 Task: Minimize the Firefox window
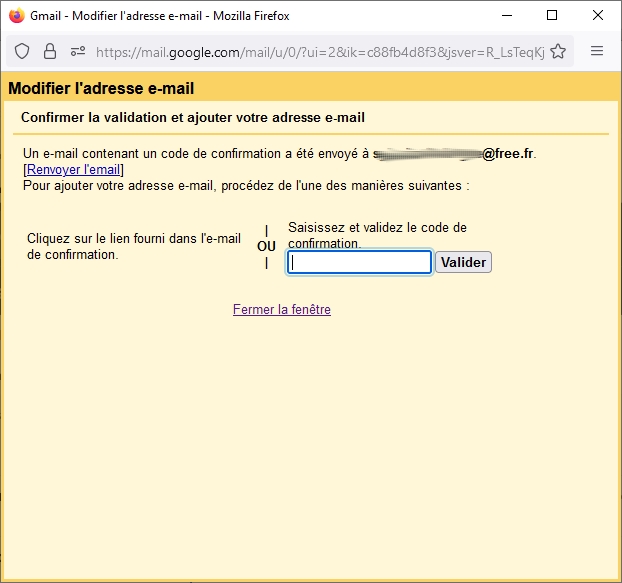pos(507,15)
